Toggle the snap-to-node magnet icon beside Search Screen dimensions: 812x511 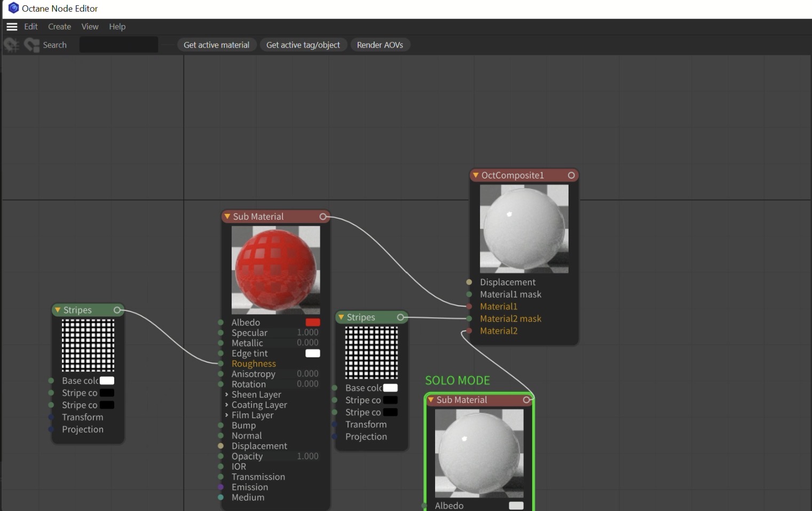point(31,45)
